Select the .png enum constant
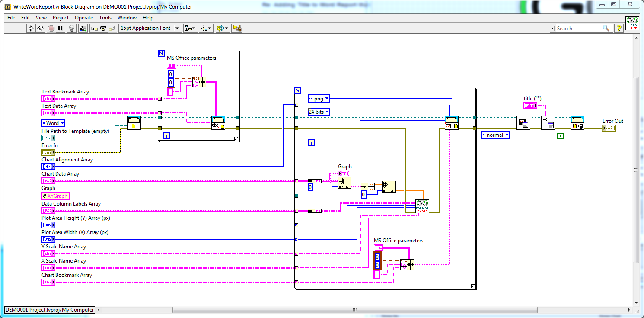The width and height of the screenshot is (644, 318). [x=318, y=99]
